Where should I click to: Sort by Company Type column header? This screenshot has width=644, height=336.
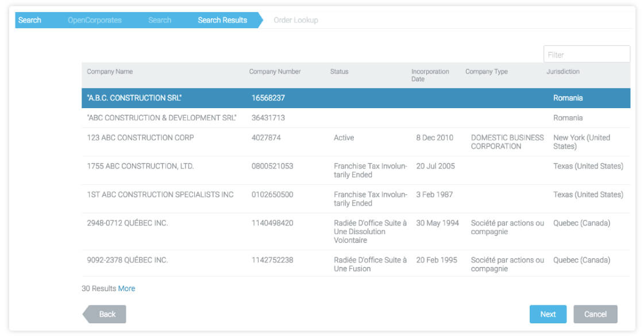click(486, 71)
